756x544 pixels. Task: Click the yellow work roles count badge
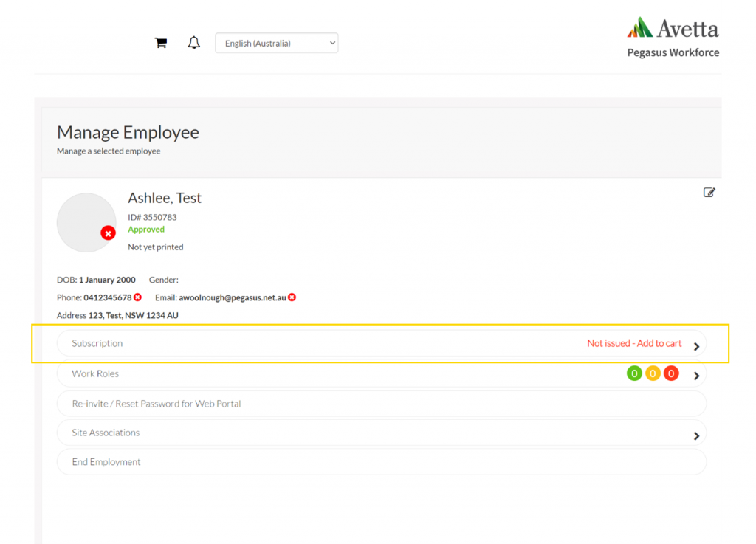click(653, 373)
